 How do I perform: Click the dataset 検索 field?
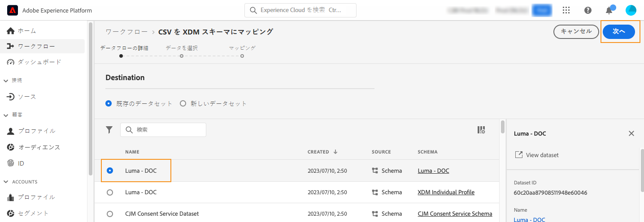click(163, 130)
